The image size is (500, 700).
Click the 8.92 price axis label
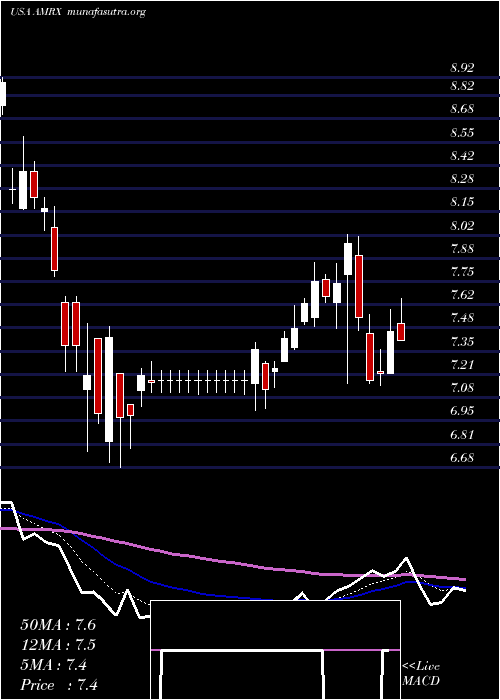(462, 68)
